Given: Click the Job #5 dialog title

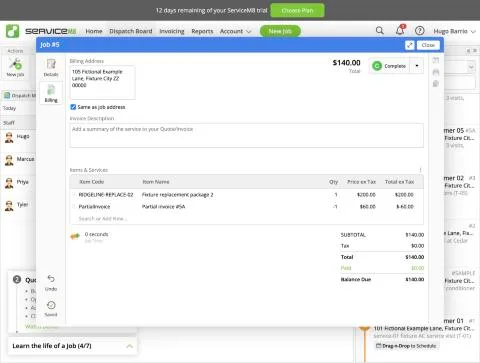Looking at the screenshot, I should [50, 45].
